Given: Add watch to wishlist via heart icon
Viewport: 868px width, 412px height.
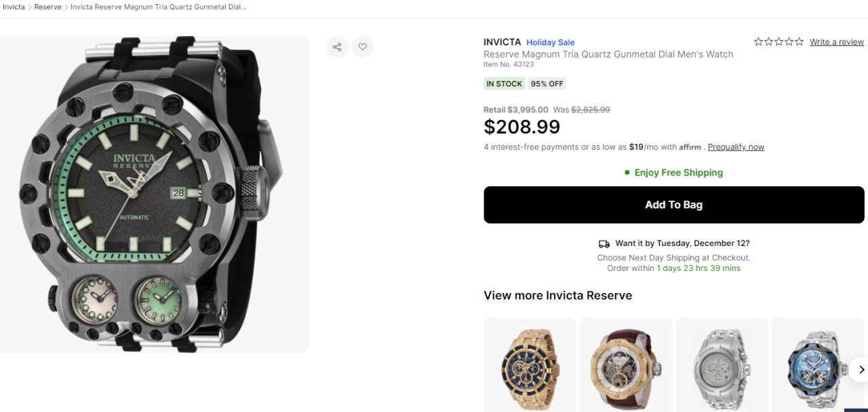Looking at the screenshot, I should [x=363, y=47].
